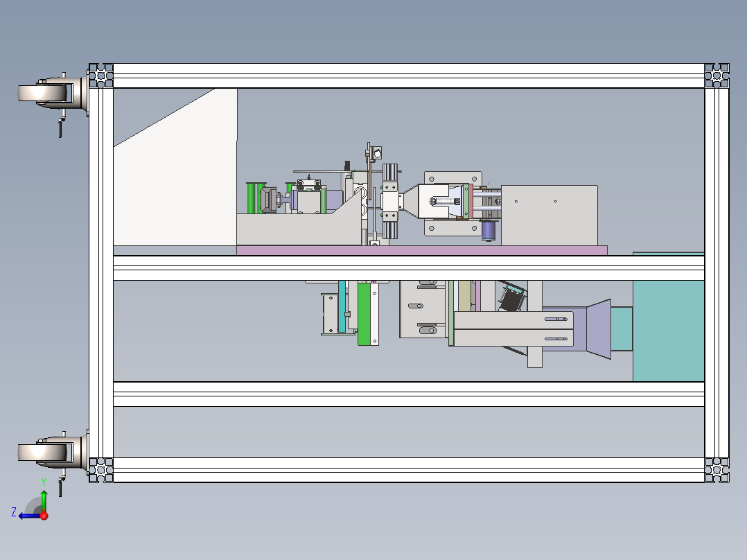This screenshot has width=747, height=560.
Task: Select the bottom horizontal aluminum frame beam
Action: pos(409,470)
